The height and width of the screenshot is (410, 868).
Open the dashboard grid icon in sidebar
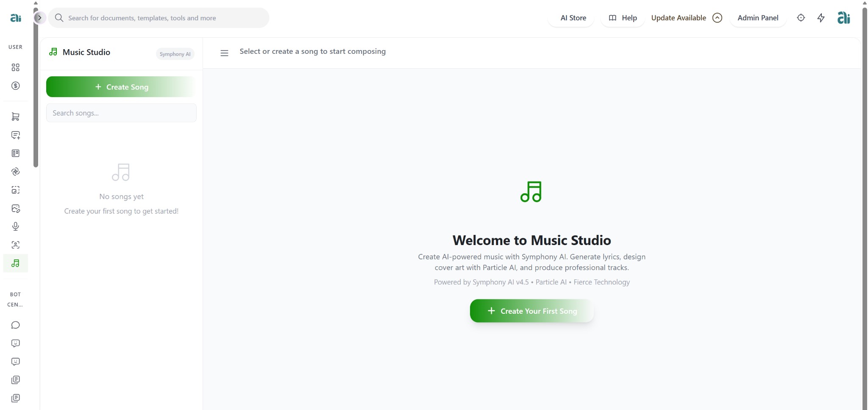click(16, 67)
